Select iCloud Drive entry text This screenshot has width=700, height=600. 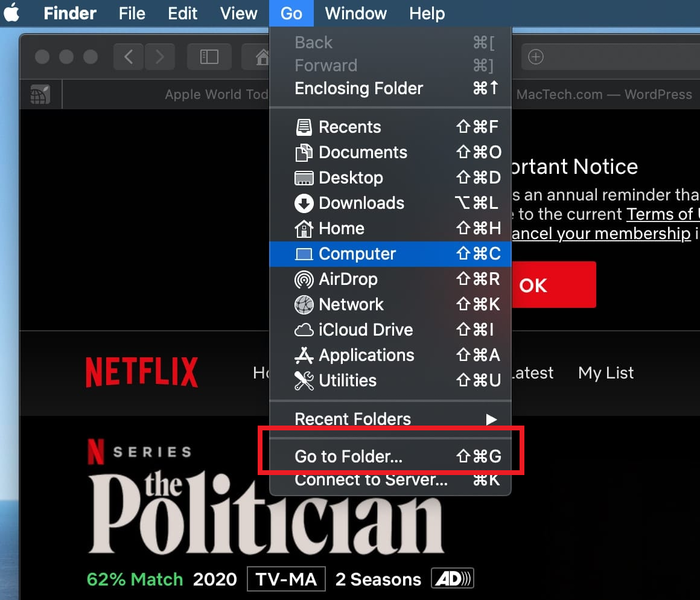tap(366, 330)
